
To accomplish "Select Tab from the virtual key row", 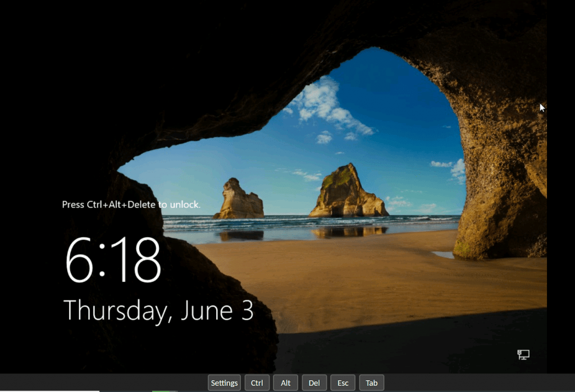I will click(371, 382).
